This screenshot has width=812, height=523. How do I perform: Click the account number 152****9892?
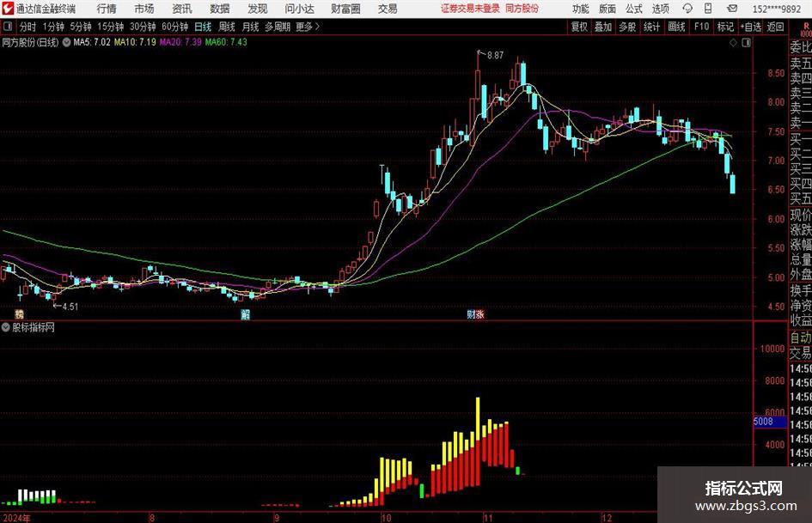click(x=776, y=9)
